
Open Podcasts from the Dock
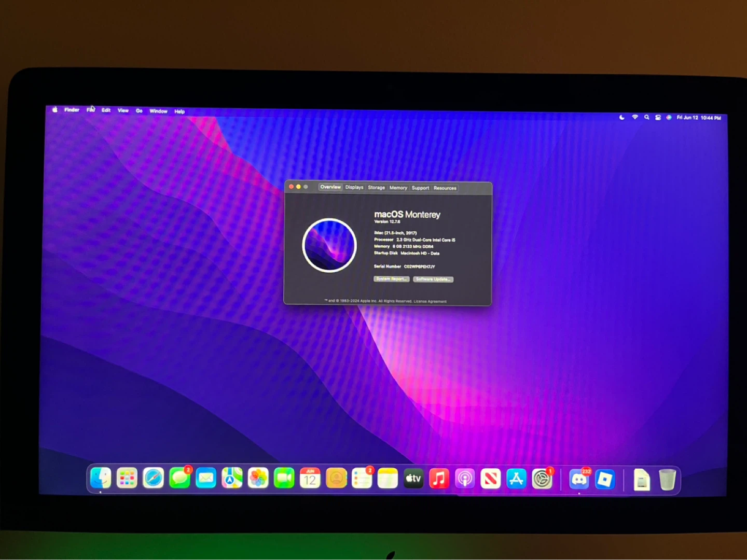465,478
